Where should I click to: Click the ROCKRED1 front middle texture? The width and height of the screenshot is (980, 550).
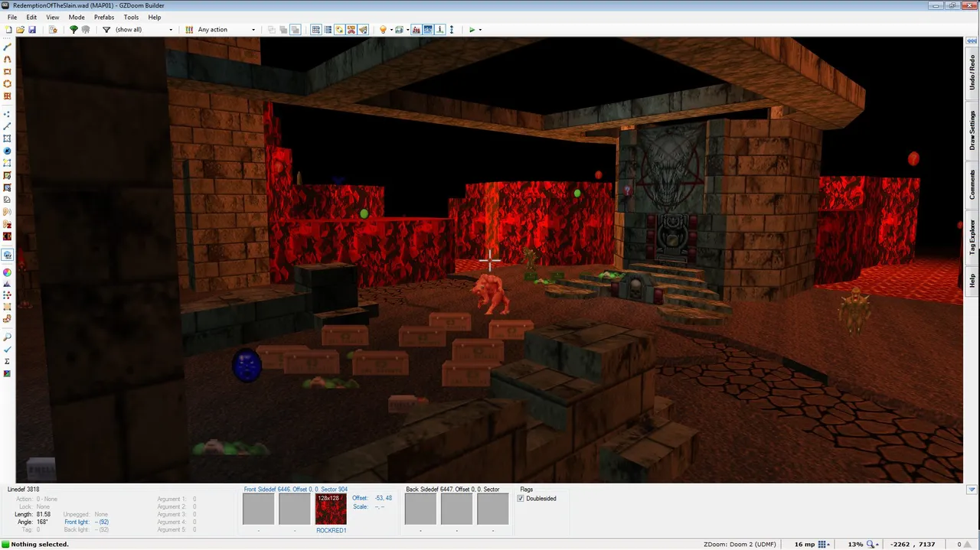point(331,509)
